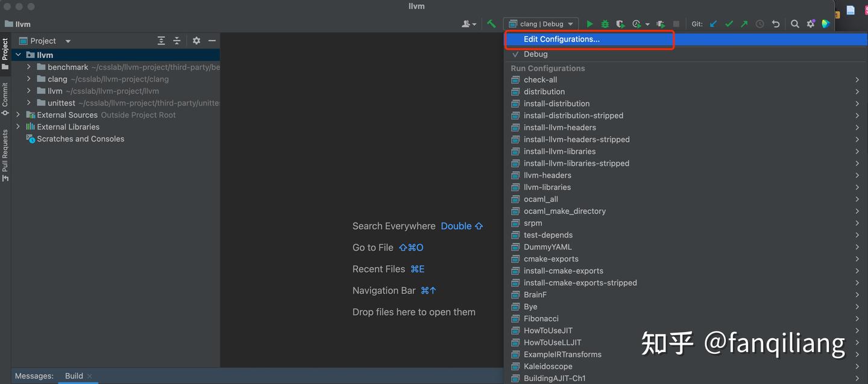Click Run with Coverage shield icon

click(620, 24)
